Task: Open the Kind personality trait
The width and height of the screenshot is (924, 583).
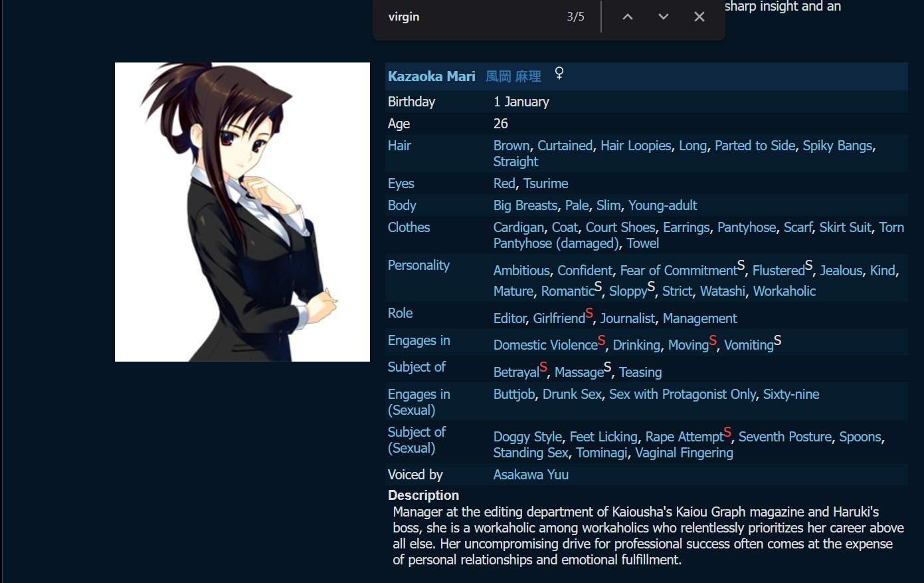Action: (x=883, y=271)
